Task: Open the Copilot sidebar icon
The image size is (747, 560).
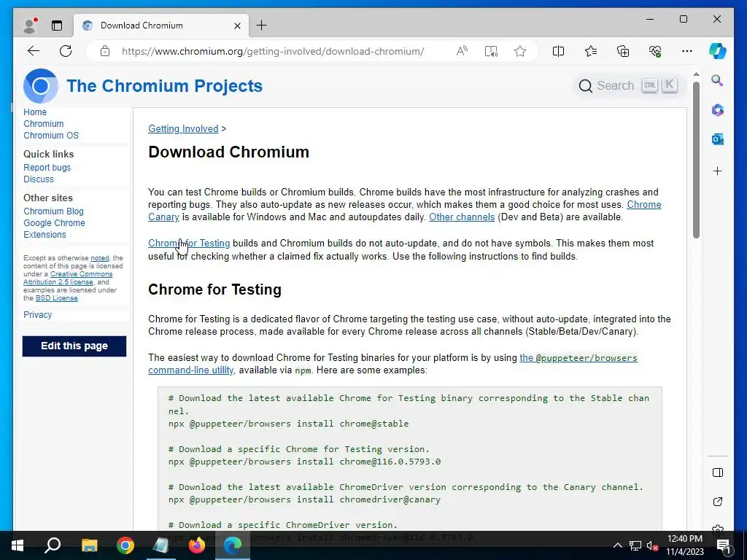Action: click(718, 51)
